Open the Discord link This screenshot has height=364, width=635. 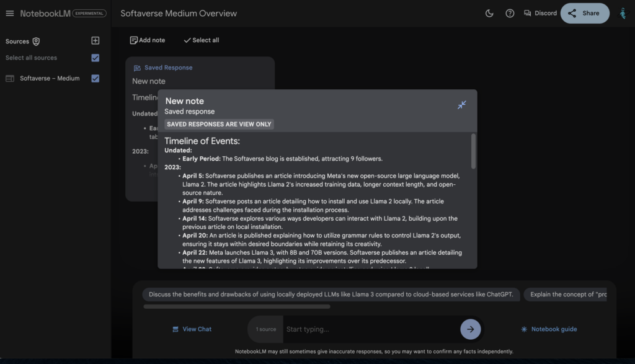coord(540,13)
